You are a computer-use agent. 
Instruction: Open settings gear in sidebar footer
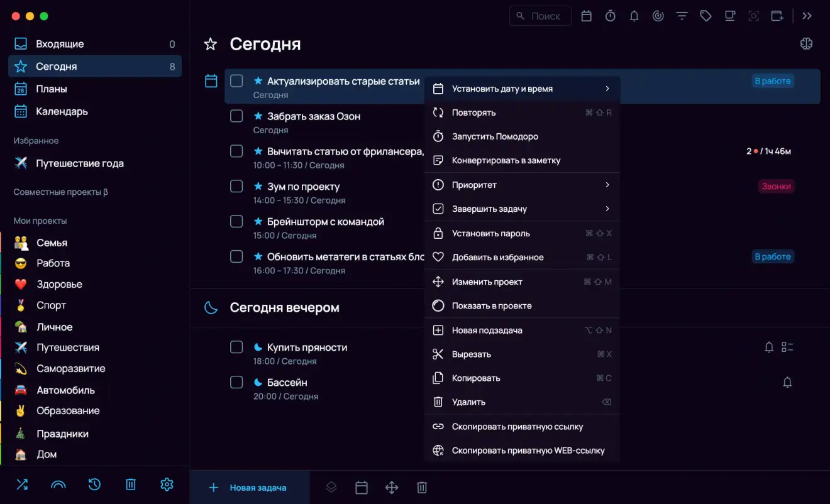tap(167, 485)
